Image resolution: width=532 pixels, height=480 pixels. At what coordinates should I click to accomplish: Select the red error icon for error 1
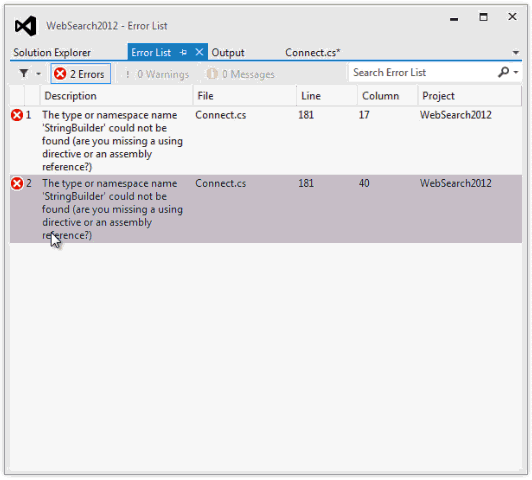17,115
